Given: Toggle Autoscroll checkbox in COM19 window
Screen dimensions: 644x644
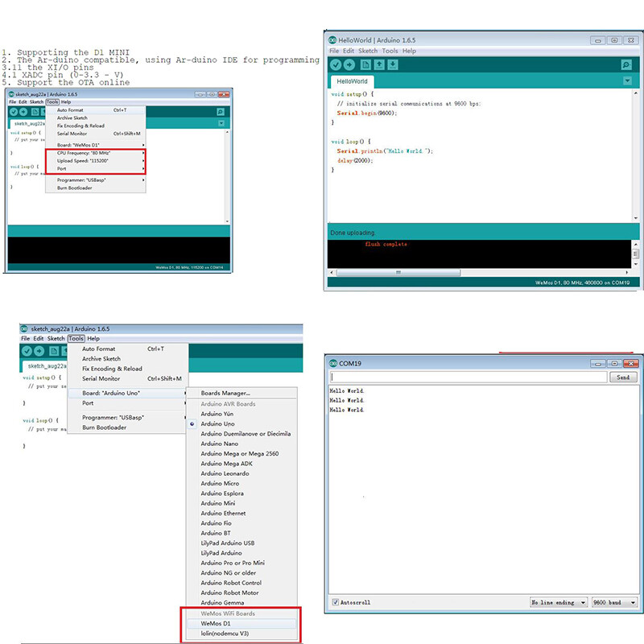Looking at the screenshot, I should pyautogui.click(x=335, y=602).
